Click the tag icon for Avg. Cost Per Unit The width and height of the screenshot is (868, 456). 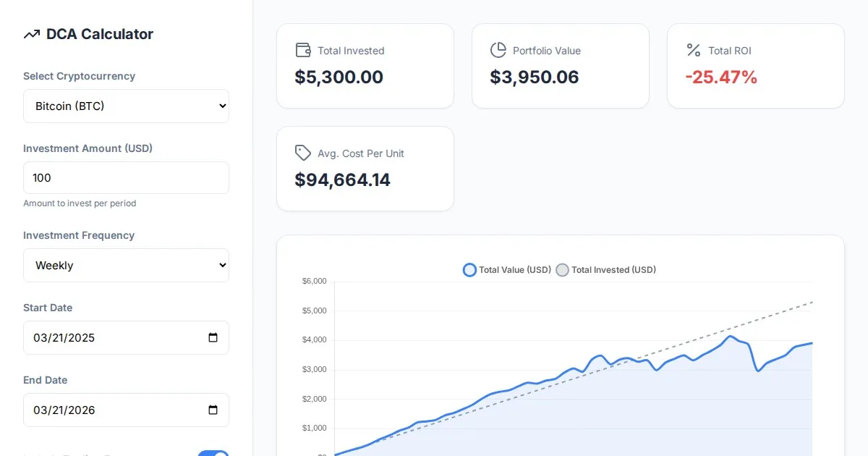pyautogui.click(x=303, y=153)
